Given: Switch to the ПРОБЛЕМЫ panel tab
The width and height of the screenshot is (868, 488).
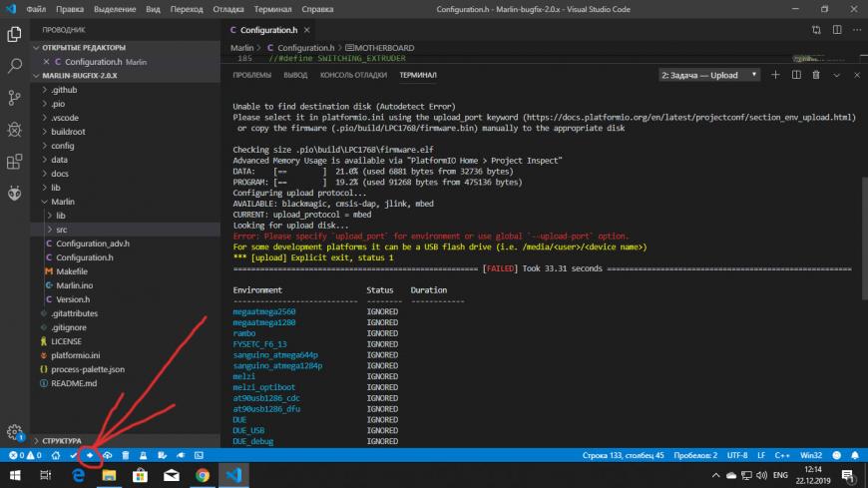Looking at the screenshot, I should tap(251, 75).
